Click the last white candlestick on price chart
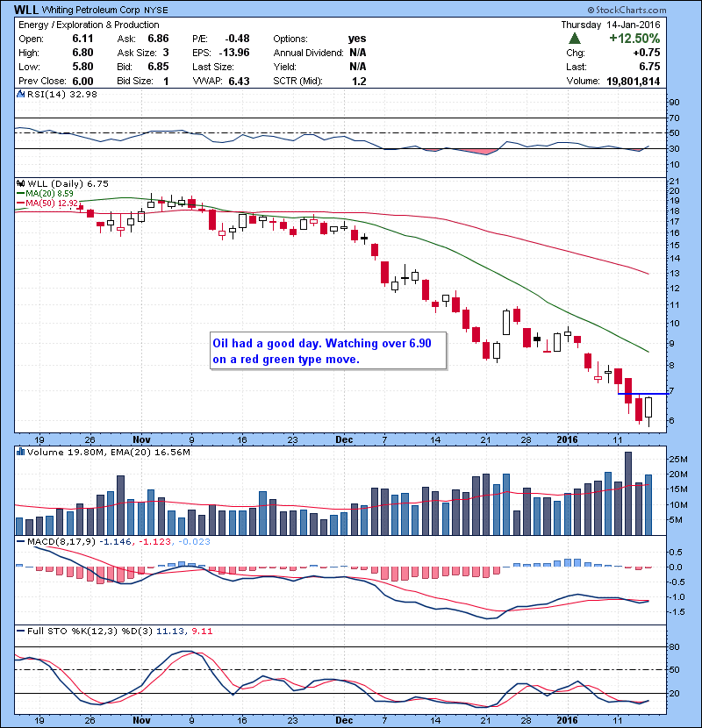Screen dimensions: 702x728 [648, 408]
